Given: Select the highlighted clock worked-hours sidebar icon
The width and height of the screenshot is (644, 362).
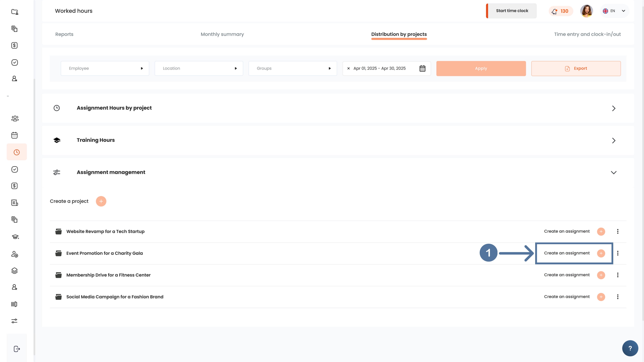Looking at the screenshot, I should click(x=17, y=152).
